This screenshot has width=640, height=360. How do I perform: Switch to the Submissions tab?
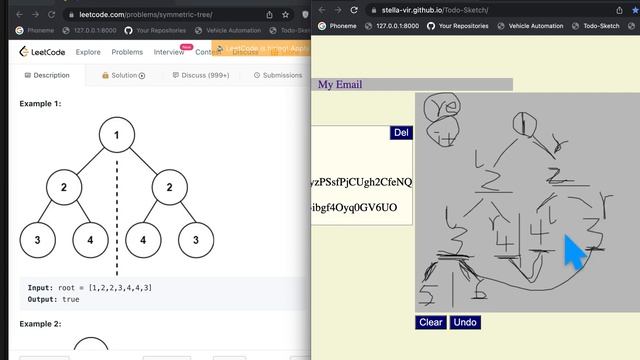(278, 75)
